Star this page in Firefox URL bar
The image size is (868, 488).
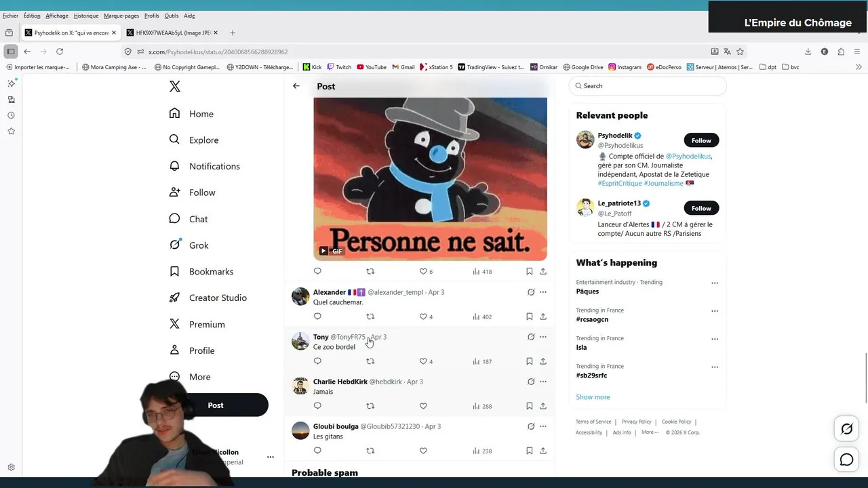click(740, 52)
